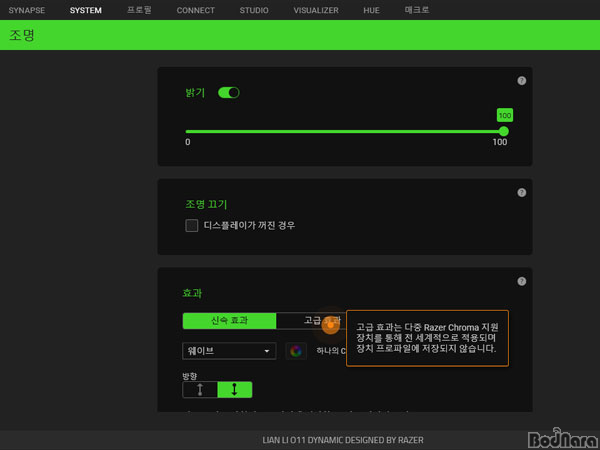Click the 효과 section heading
The width and height of the screenshot is (600, 450).
[192, 293]
